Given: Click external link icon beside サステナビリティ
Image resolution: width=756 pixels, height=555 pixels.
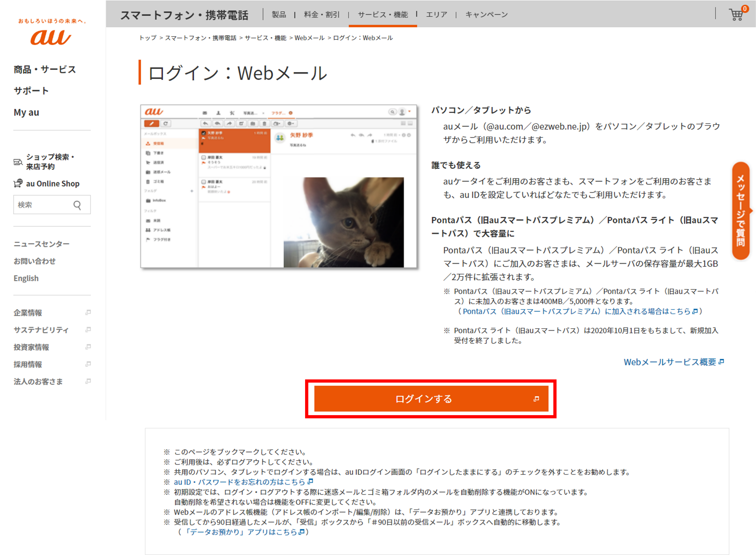Looking at the screenshot, I should [88, 330].
